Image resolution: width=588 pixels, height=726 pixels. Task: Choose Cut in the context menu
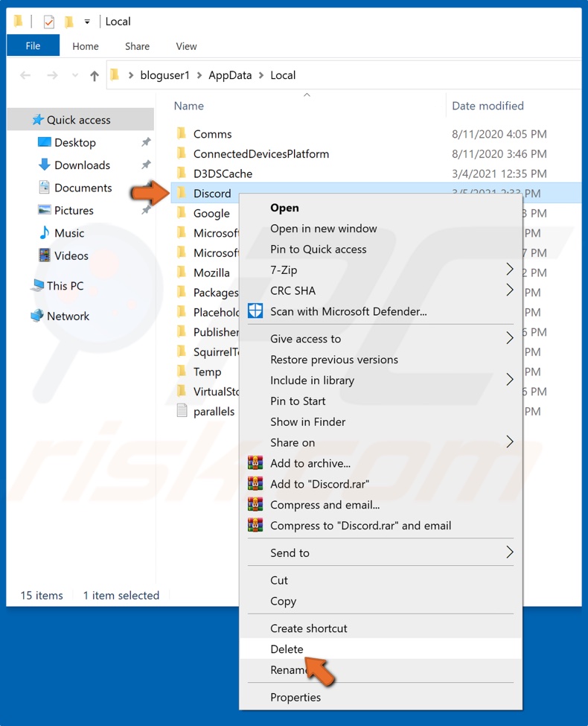click(380, 580)
